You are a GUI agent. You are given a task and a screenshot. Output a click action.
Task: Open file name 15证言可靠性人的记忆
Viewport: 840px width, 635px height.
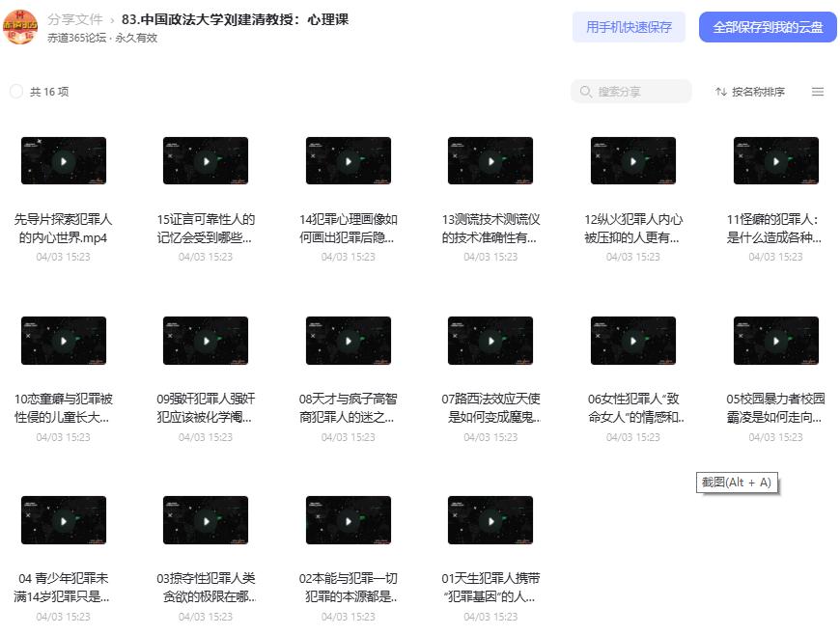pos(206,228)
